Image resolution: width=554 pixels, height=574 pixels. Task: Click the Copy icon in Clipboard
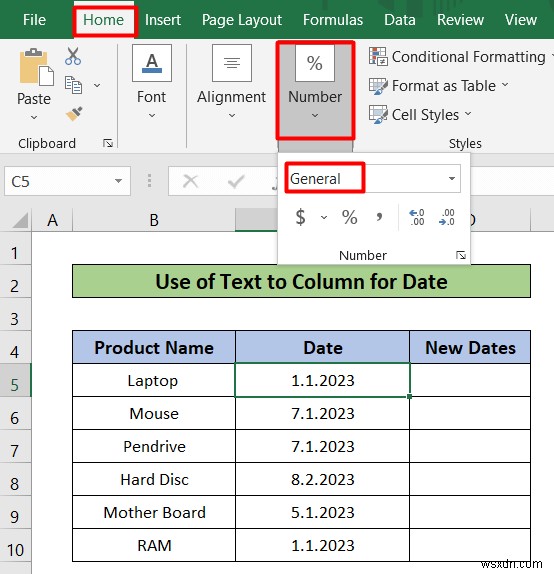73,85
